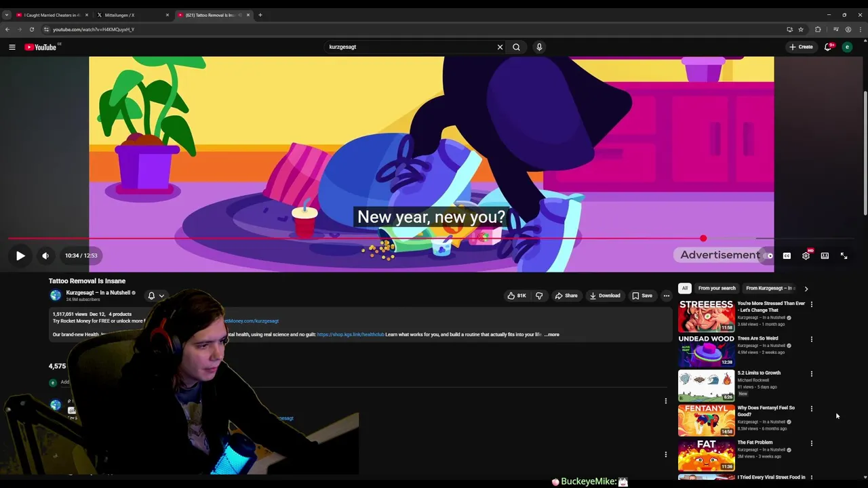Open the Michael Rockwell channel name
The width and height of the screenshot is (868, 488).
coord(753,380)
